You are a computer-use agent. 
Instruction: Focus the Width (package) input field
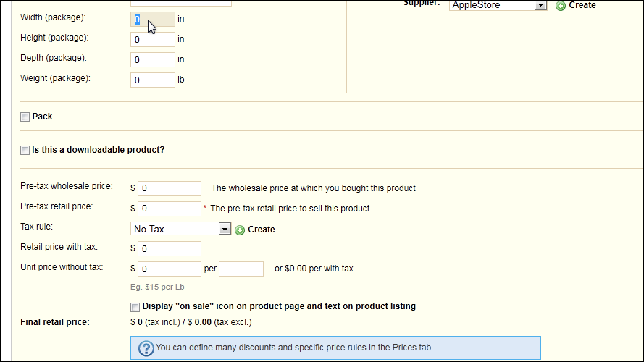153,20
